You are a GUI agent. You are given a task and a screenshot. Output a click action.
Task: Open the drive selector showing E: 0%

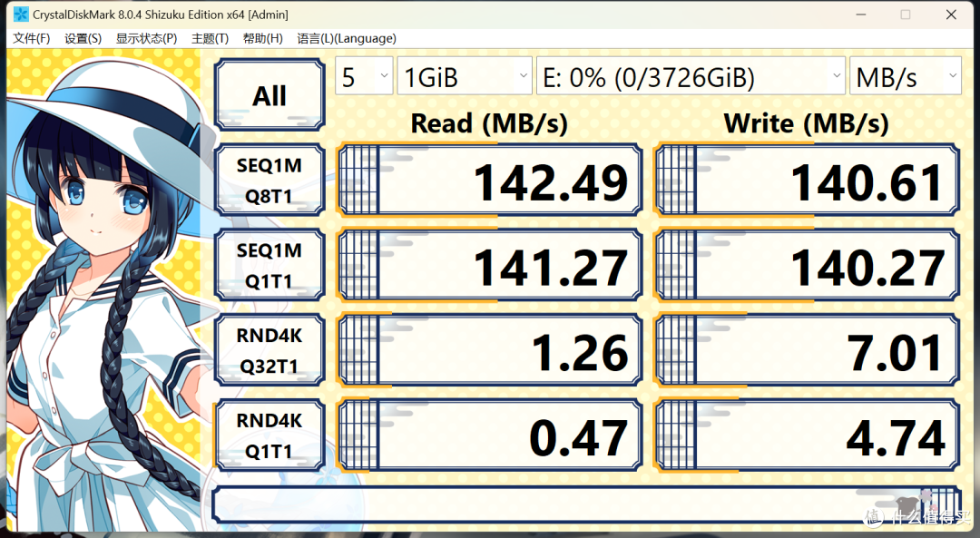(691, 76)
